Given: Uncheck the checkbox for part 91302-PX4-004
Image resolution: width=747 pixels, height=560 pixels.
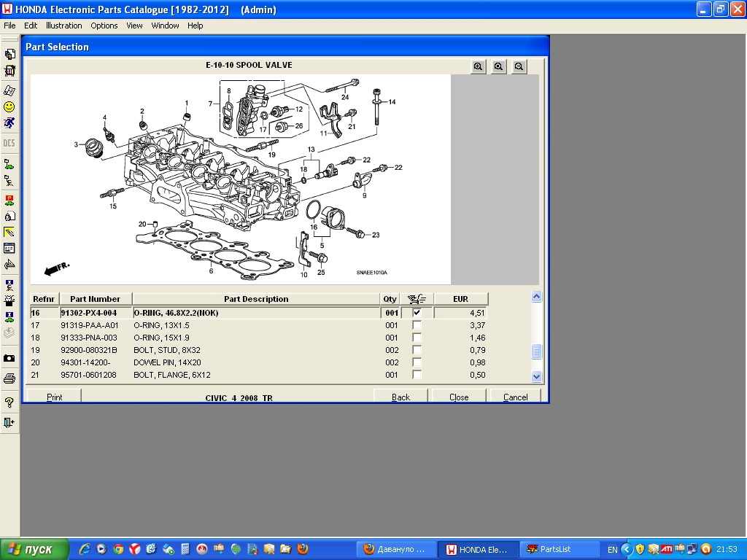Looking at the screenshot, I should coord(417,313).
